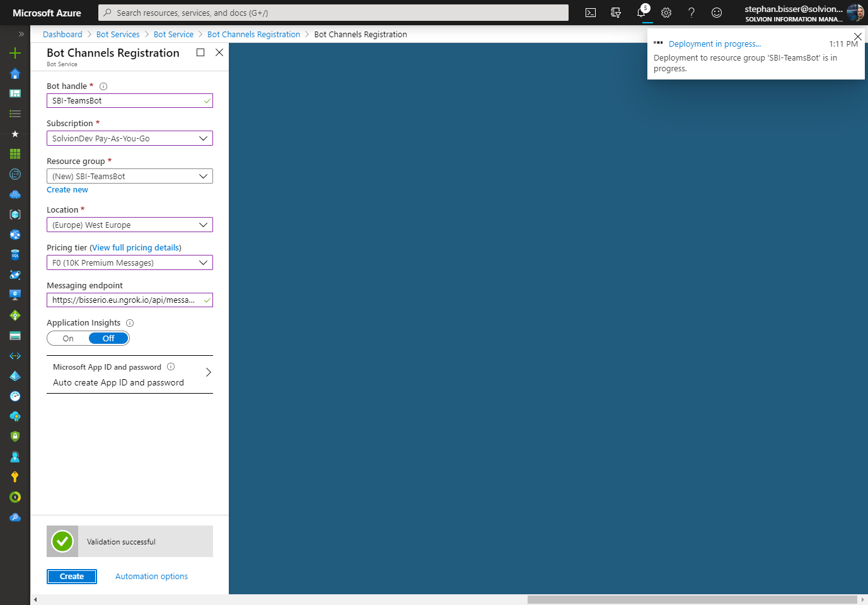
Task: Go to Bot Service breadcrumb
Action: click(x=173, y=35)
